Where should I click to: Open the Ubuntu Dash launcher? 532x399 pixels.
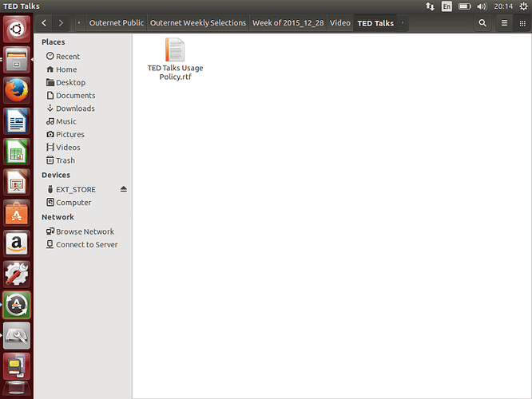[x=17, y=30]
